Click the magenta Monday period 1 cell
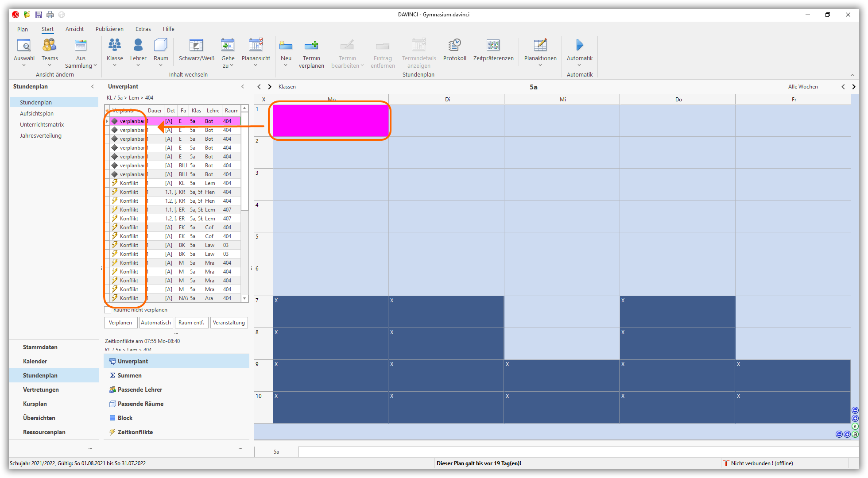This screenshot has width=868, height=478. tap(330, 120)
